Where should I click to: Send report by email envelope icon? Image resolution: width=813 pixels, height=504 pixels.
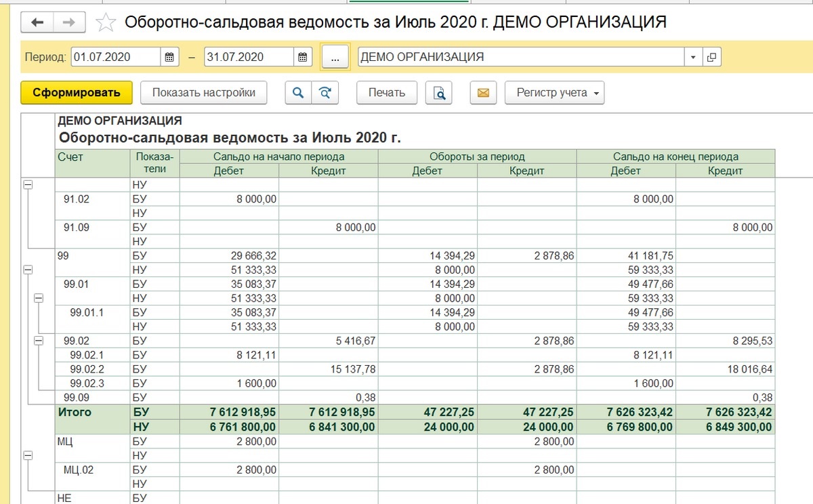[x=483, y=93]
